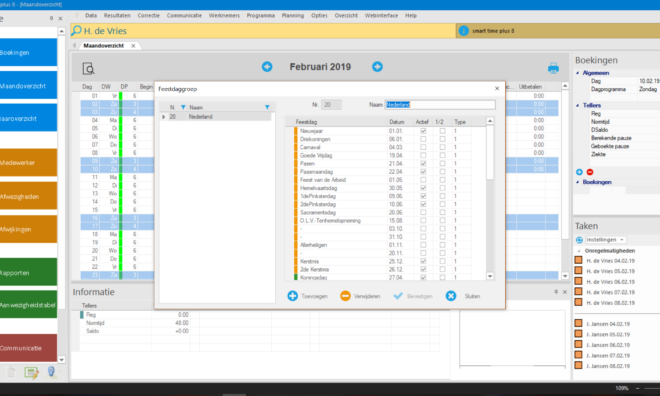Enable Actief for Goede Vrijdag
This screenshot has width=660, height=396.
[x=423, y=155]
